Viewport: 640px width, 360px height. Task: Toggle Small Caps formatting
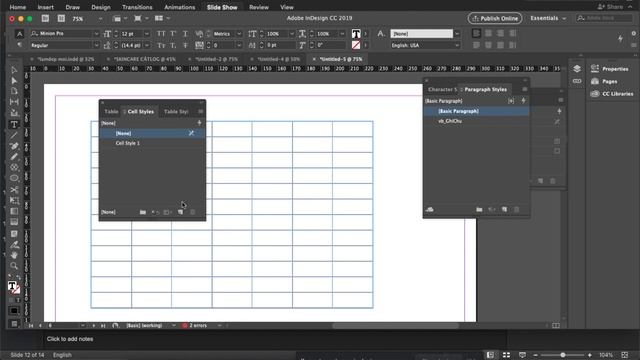pyautogui.click(x=161, y=45)
